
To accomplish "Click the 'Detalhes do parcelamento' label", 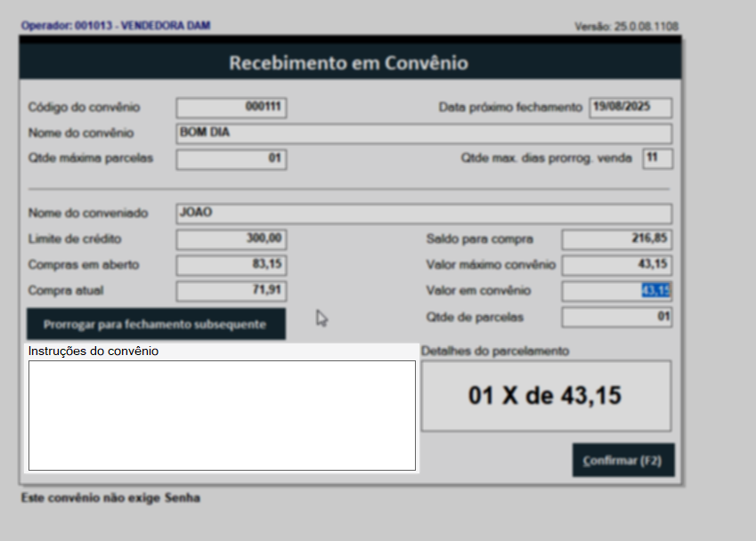I will 495,351.
